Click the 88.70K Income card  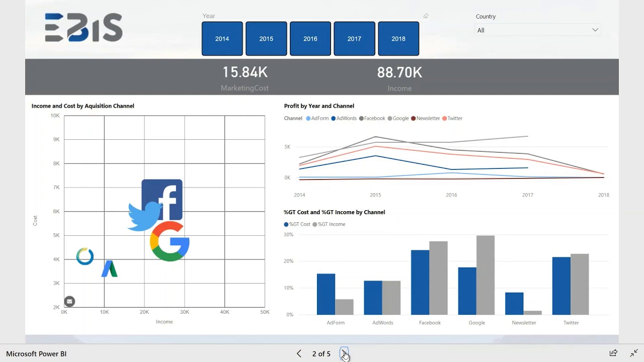click(399, 78)
